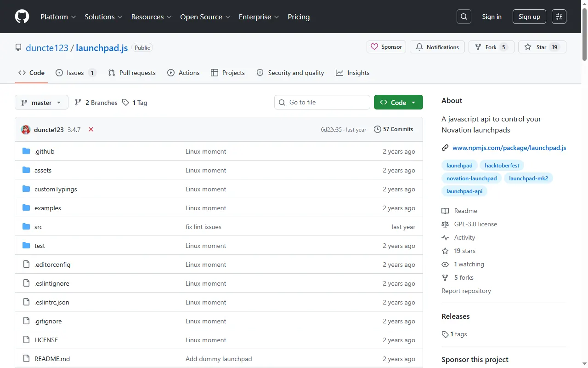The image size is (588, 368).
Task: Click the .editorconfig file icon
Action: [26, 264]
